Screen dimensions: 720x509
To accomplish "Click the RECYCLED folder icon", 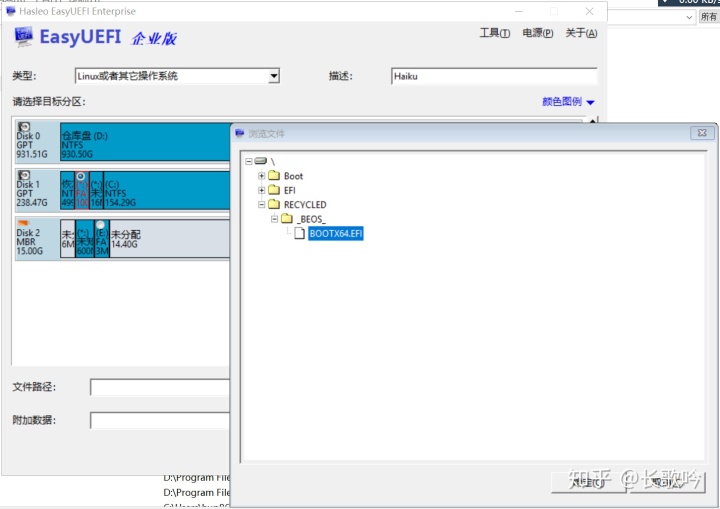I will [x=274, y=204].
